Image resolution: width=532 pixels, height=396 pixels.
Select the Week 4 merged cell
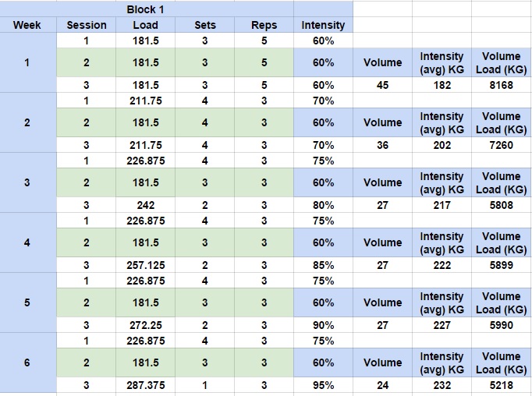pos(27,242)
